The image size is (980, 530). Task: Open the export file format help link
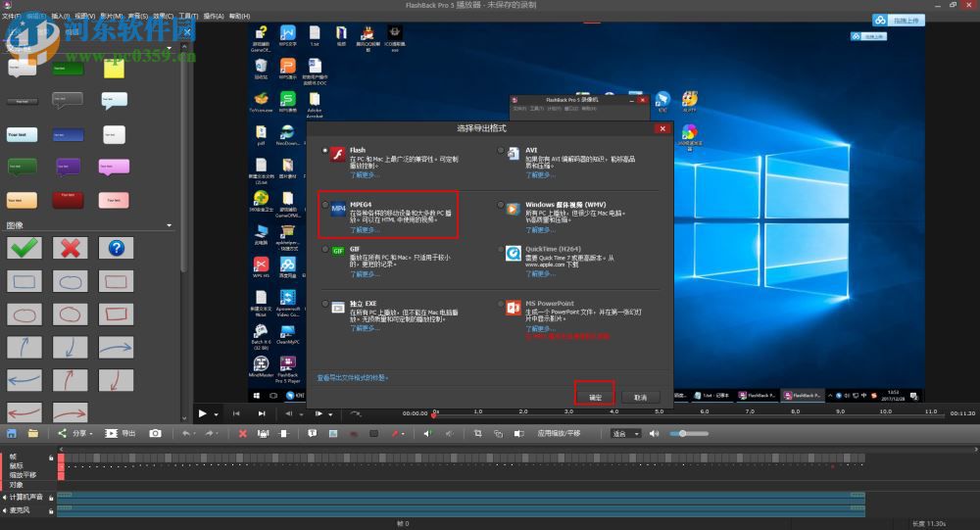(x=353, y=377)
